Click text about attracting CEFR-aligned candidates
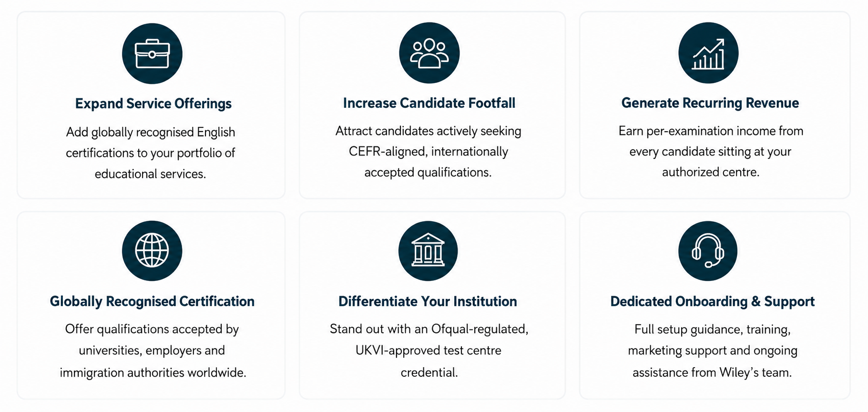The image size is (868, 412). pyautogui.click(x=428, y=152)
